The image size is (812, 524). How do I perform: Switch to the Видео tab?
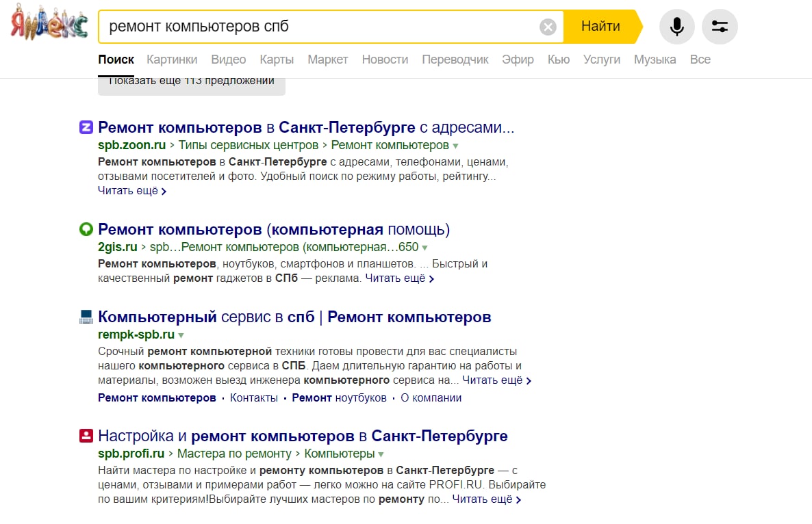229,60
